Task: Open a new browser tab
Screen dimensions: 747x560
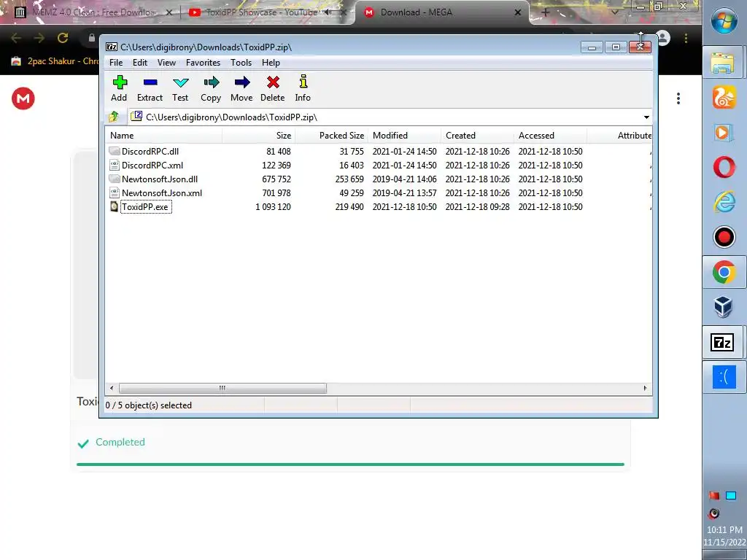Action: (546, 13)
